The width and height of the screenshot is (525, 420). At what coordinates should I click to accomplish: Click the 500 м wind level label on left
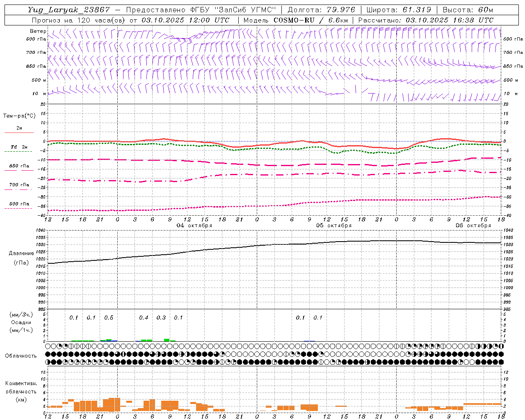tap(39, 80)
